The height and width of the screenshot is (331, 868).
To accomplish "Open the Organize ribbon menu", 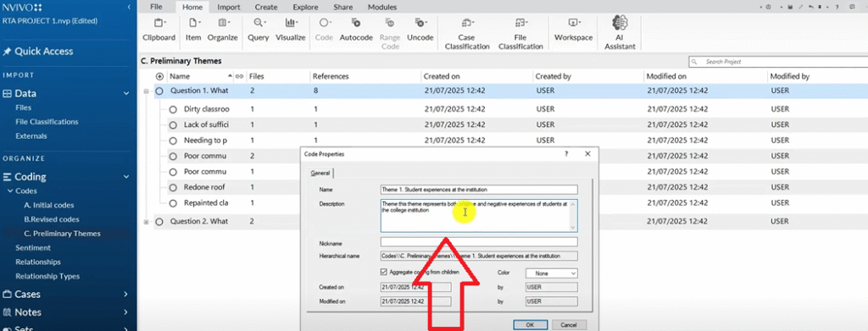I will pos(223,30).
